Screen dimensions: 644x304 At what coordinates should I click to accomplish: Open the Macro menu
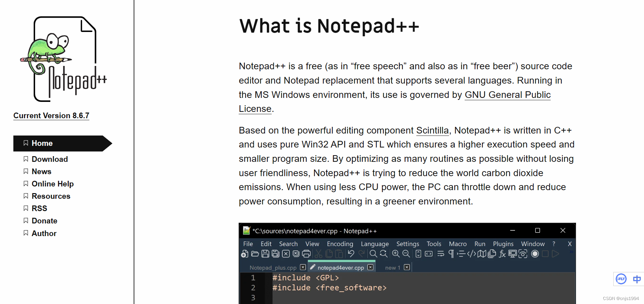pyautogui.click(x=458, y=244)
